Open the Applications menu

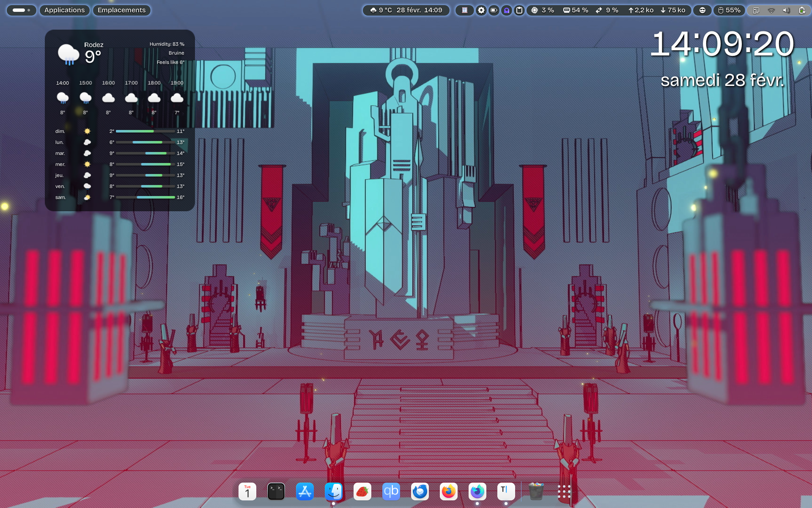(64, 10)
